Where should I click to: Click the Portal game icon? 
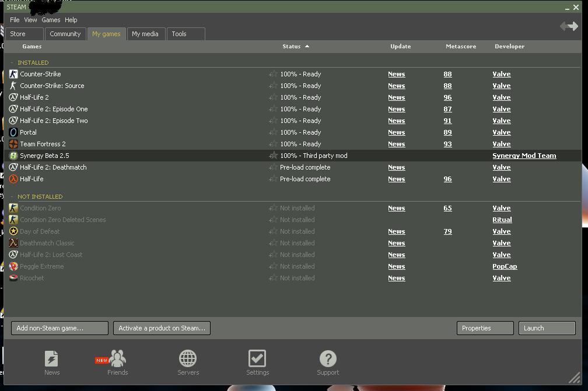click(13, 132)
